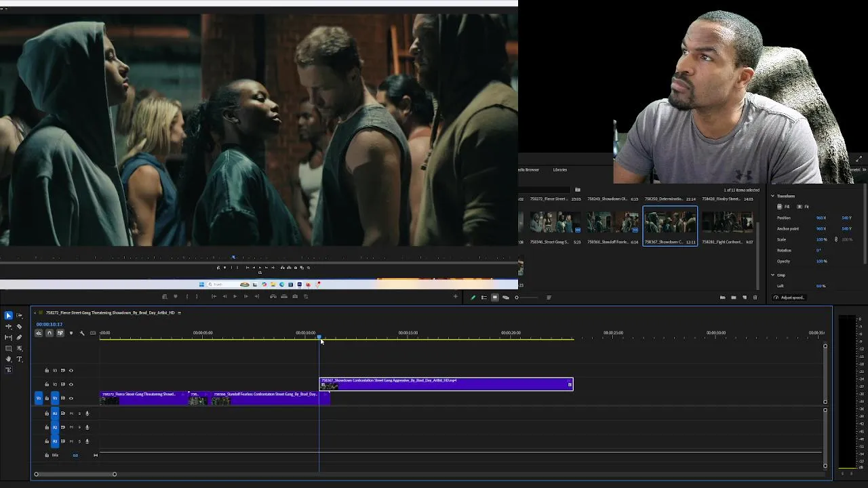Toggle V1 source patching button
This screenshot has width=868, height=488.
[39, 399]
